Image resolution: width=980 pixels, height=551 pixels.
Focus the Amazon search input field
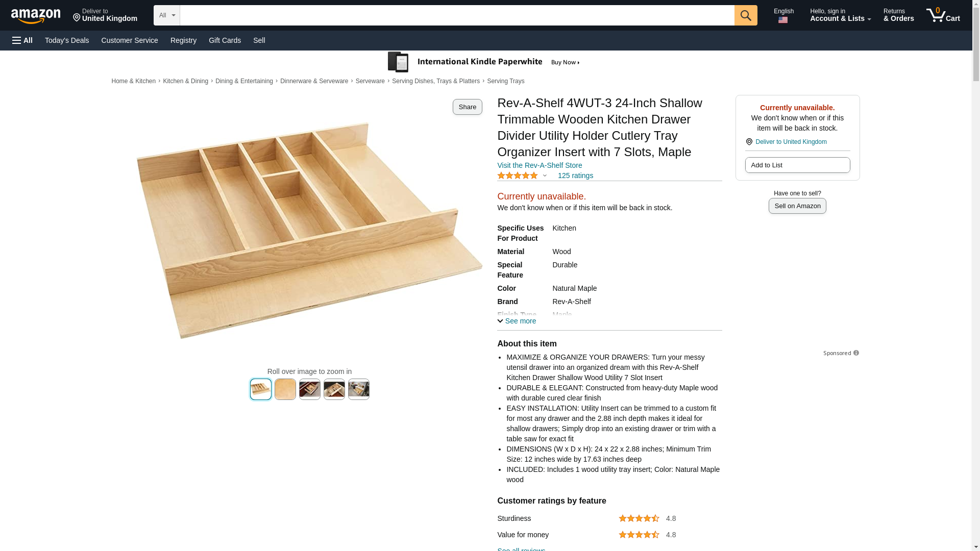tap(457, 15)
